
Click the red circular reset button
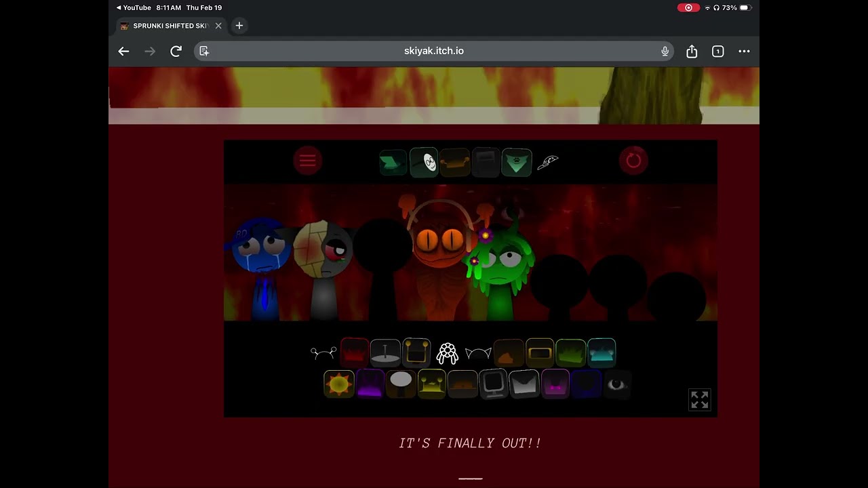pos(633,161)
